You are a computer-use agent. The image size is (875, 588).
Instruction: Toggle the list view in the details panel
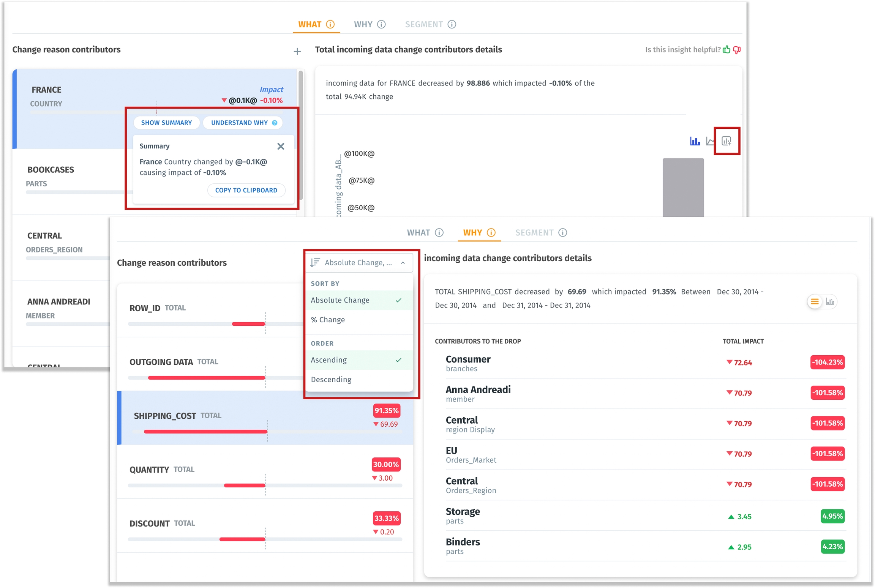point(814,302)
